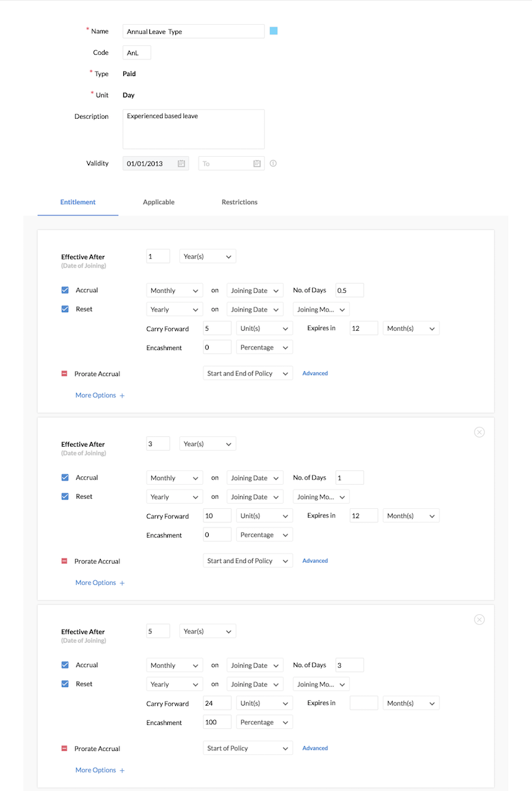The image size is (532, 791).
Task: Click the Advanced link in first entitlement block
Action: point(315,373)
